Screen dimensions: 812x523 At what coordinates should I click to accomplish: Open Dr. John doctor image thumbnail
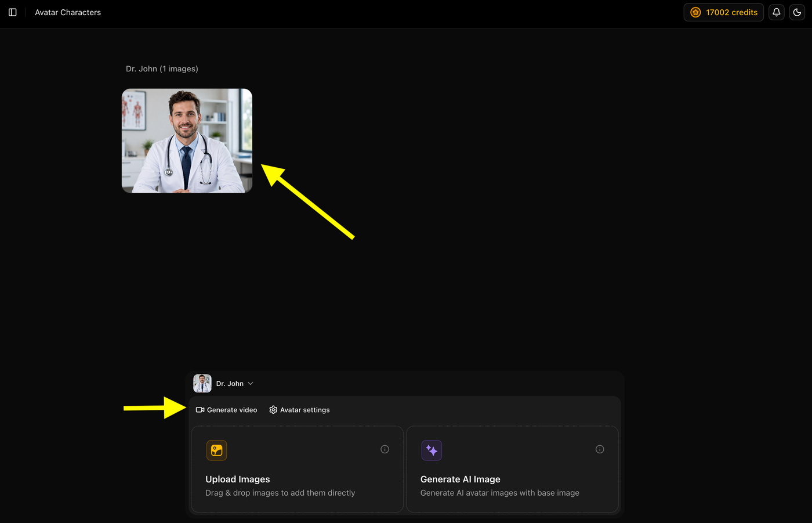coord(187,140)
